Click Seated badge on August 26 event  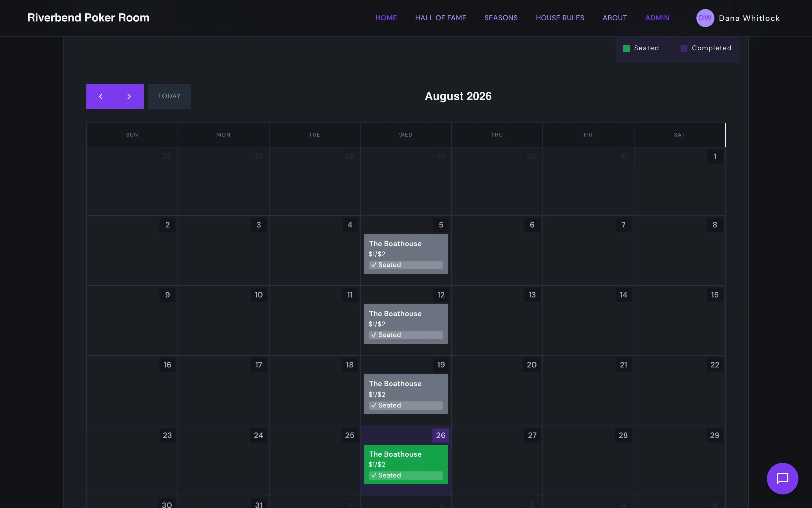pyautogui.click(x=406, y=476)
